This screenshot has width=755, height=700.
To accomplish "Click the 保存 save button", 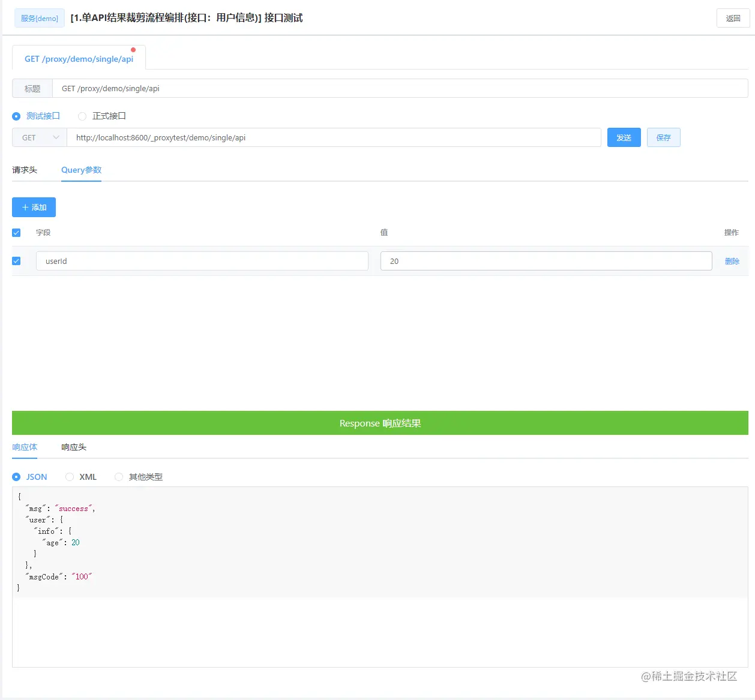I will pyautogui.click(x=663, y=137).
